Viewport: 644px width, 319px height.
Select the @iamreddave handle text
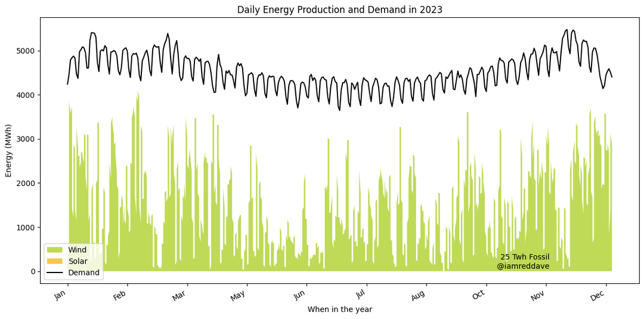523,267
